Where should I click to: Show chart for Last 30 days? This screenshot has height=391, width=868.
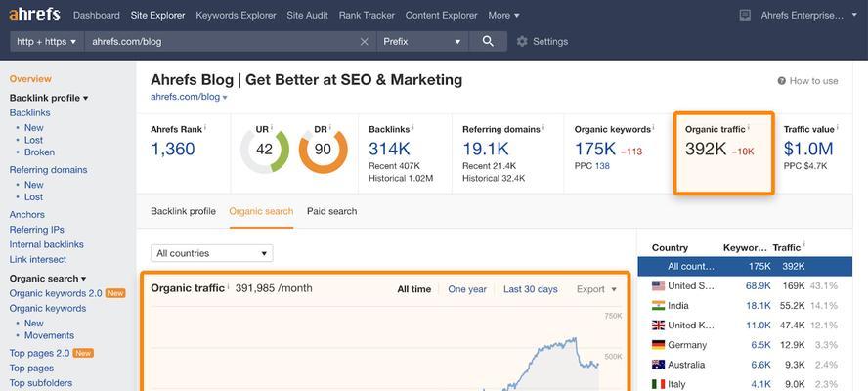coord(531,289)
